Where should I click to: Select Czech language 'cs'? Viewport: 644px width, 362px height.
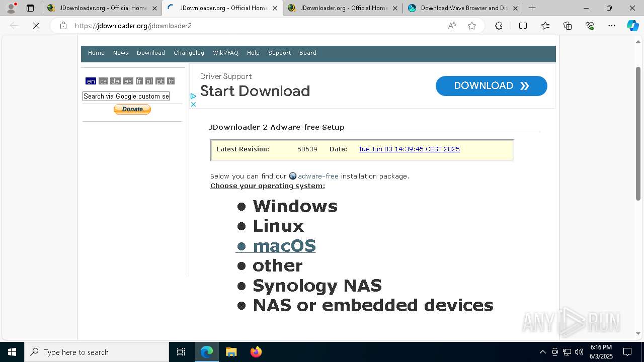tap(103, 81)
